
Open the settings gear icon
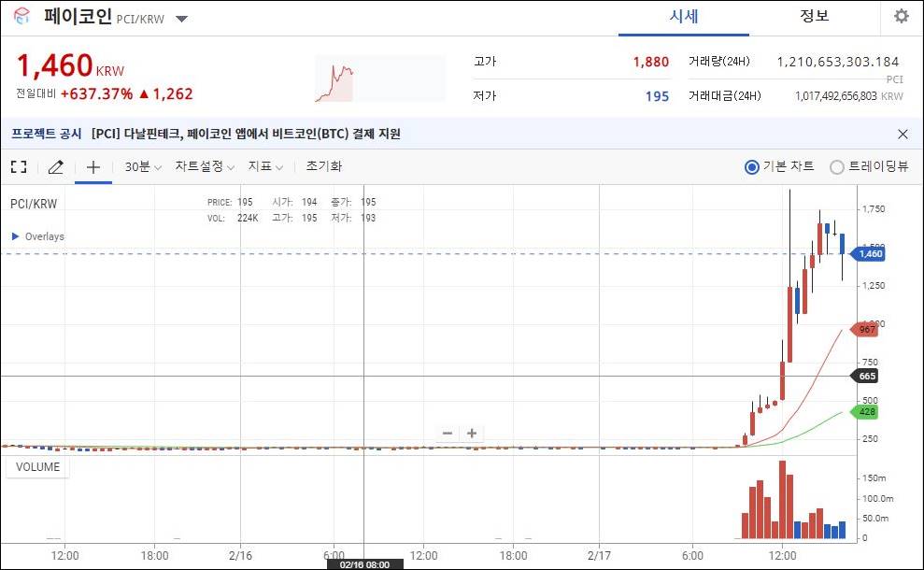(900, 16)
